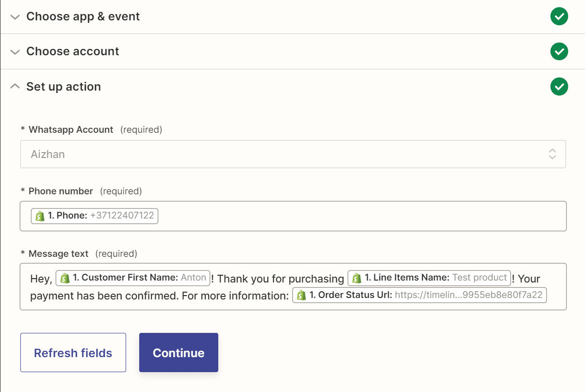Click the Shopify icon in Customer First Name pill

tap(65, 278)
